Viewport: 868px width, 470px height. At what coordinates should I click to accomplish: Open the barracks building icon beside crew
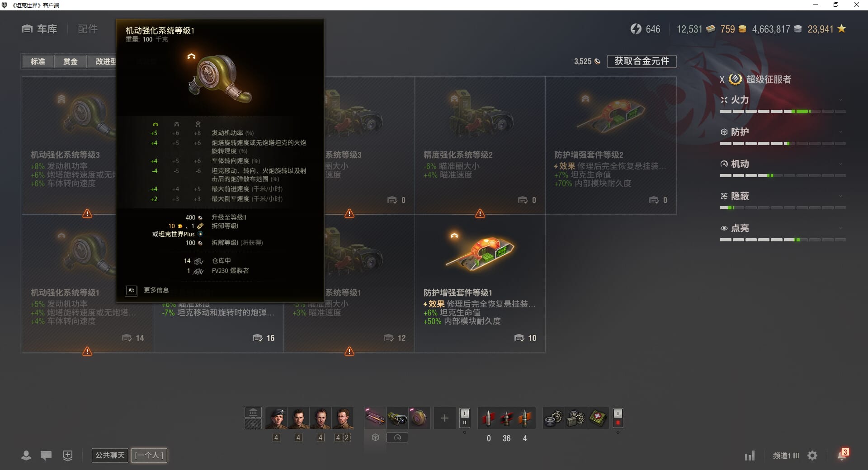(253, 412)
